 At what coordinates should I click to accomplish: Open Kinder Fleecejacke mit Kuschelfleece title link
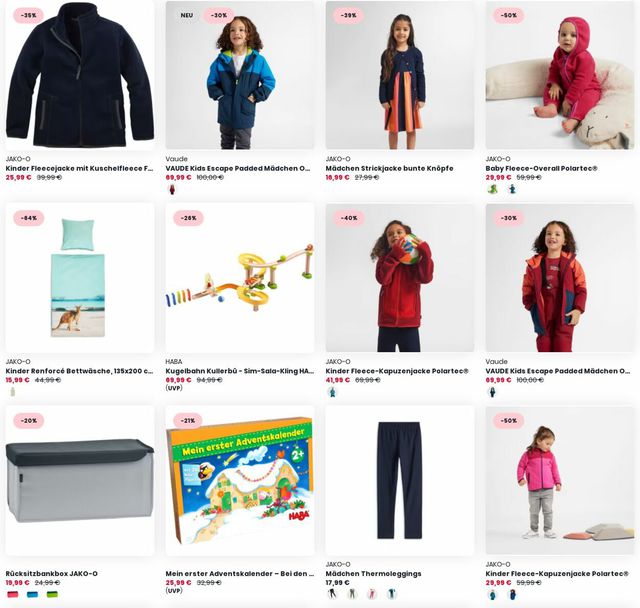coord(80,168)
